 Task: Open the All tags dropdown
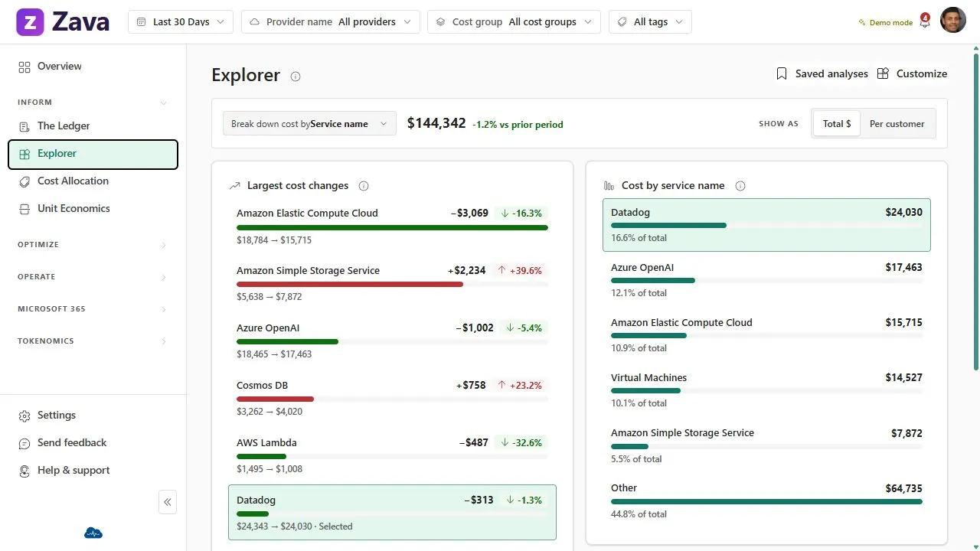650,22
